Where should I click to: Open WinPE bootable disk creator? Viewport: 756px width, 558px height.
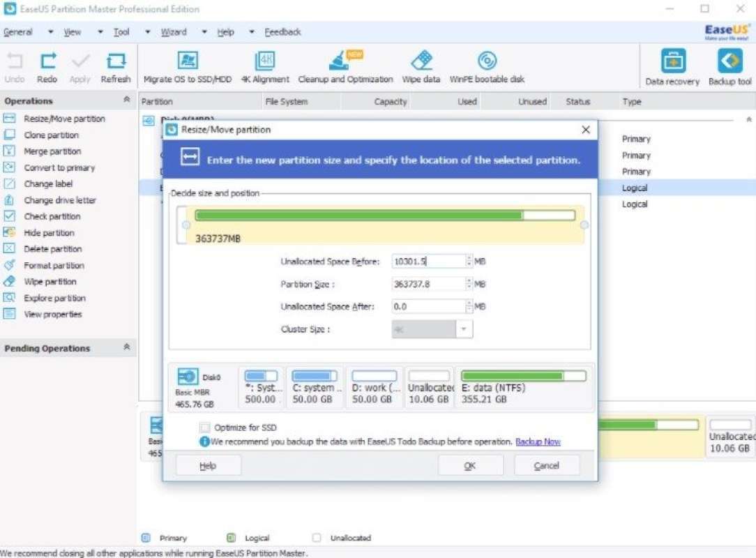click(487, 66)
